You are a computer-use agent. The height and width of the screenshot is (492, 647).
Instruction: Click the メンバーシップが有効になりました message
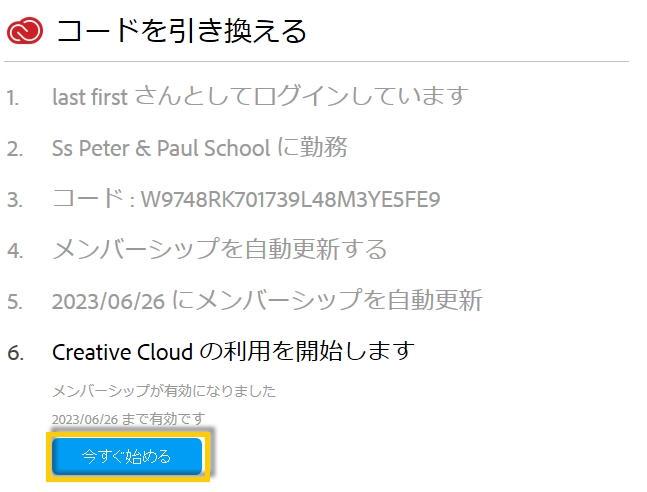[x=164, y=391]
